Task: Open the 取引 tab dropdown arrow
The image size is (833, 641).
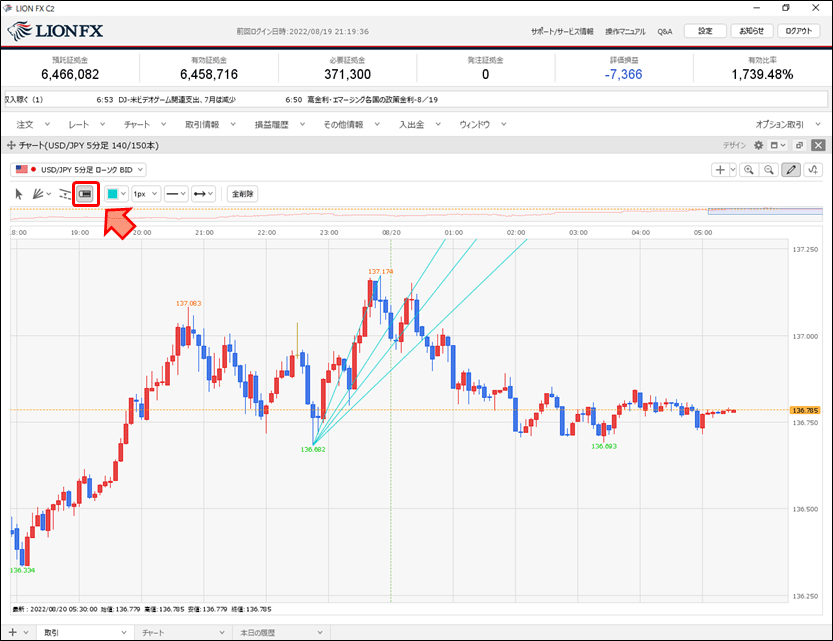Action: coord(124,633)
